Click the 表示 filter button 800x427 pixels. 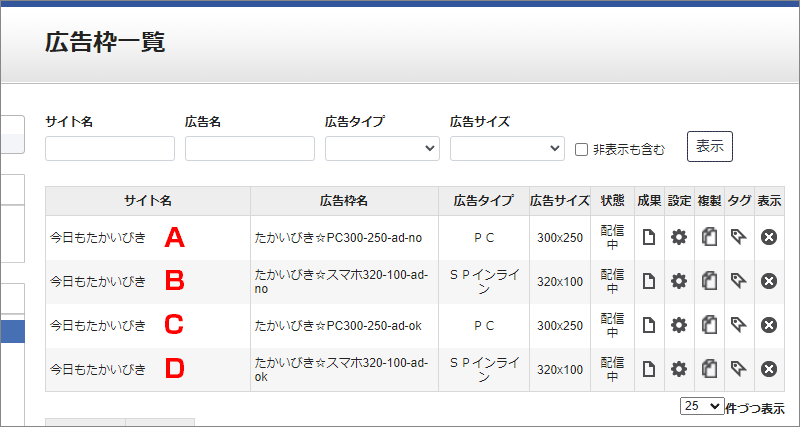pos(710,146)
